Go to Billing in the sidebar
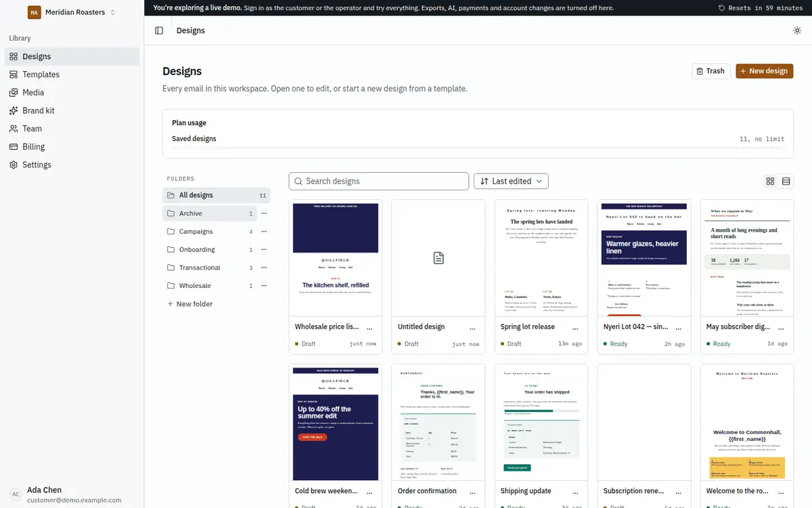The width and height of the screenshot is (812, 508). 72,147
